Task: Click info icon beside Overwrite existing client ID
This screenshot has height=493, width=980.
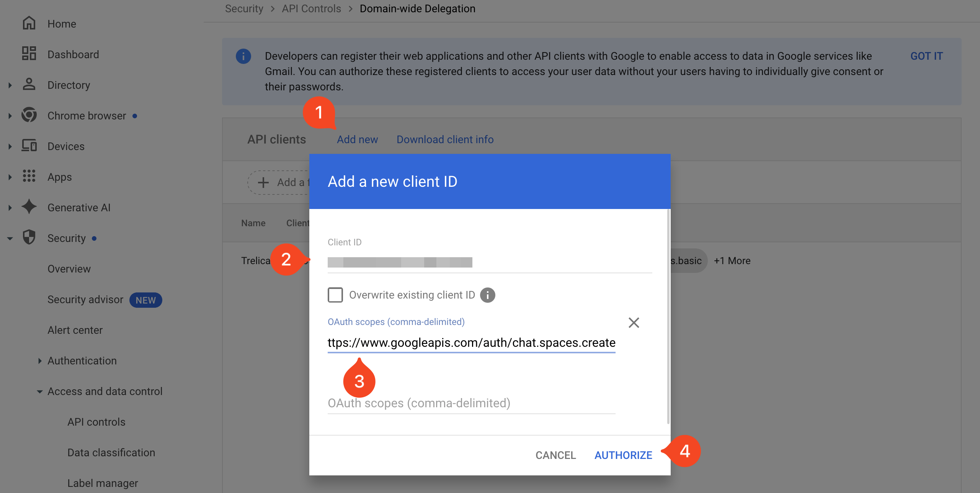Action: click(x=488, y=295)
